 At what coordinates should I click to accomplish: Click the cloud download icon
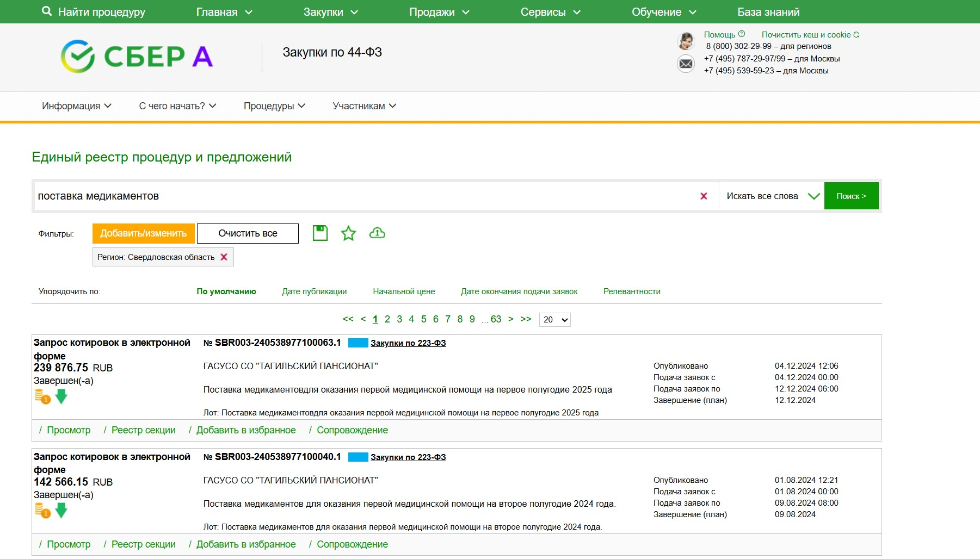click(x=377, y=233)
